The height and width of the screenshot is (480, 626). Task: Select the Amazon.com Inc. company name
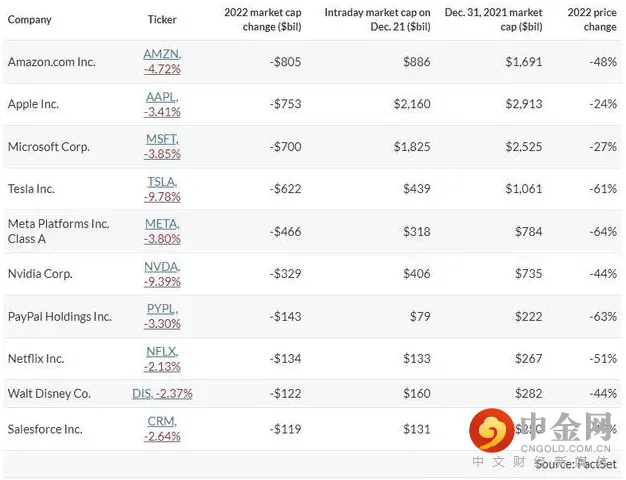(52, 62)
